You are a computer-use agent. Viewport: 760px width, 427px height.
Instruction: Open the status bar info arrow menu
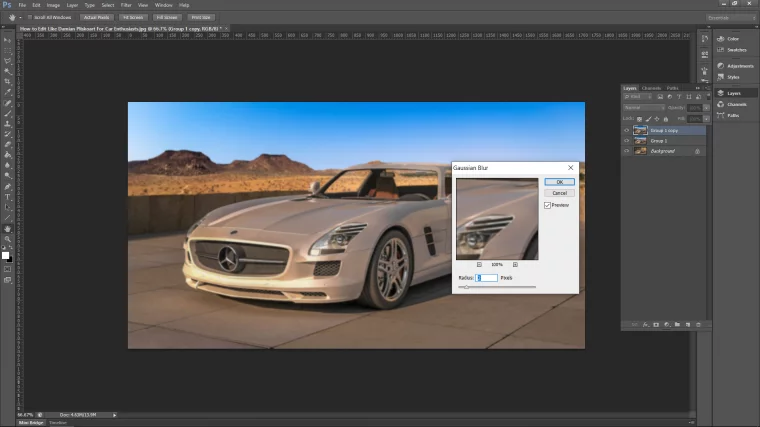tap(114, 415)
